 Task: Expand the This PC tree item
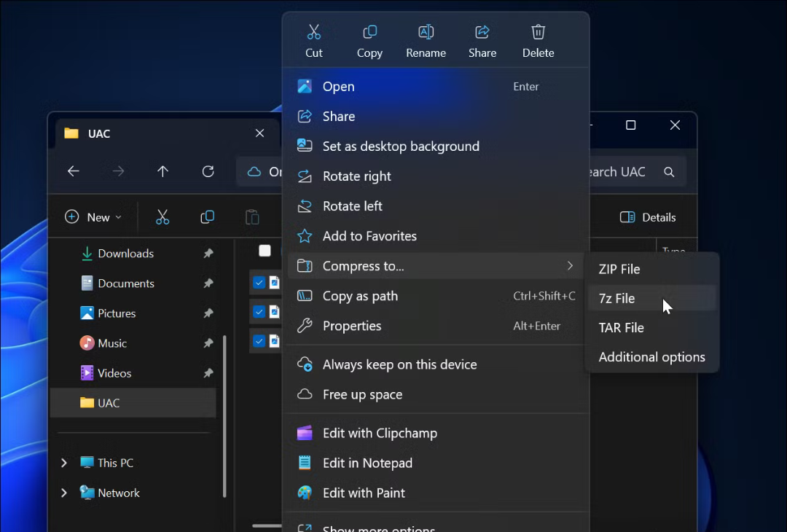tap(63, 462)
